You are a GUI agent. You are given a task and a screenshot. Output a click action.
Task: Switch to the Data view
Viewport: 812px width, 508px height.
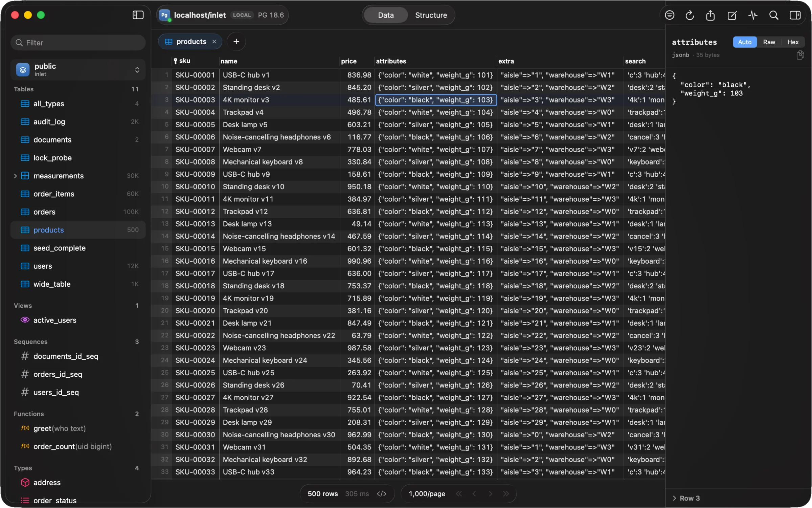[386, 15]
